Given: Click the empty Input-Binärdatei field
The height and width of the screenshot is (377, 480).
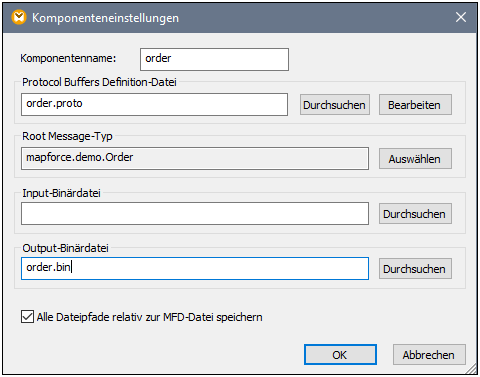Looking at the screenshot, I should tap(195, 213).
